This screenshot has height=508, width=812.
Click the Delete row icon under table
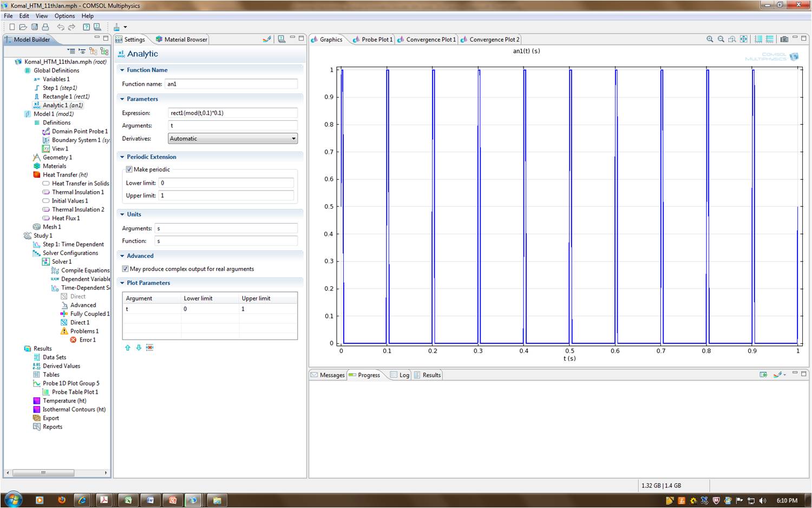(x=150, y=348)
